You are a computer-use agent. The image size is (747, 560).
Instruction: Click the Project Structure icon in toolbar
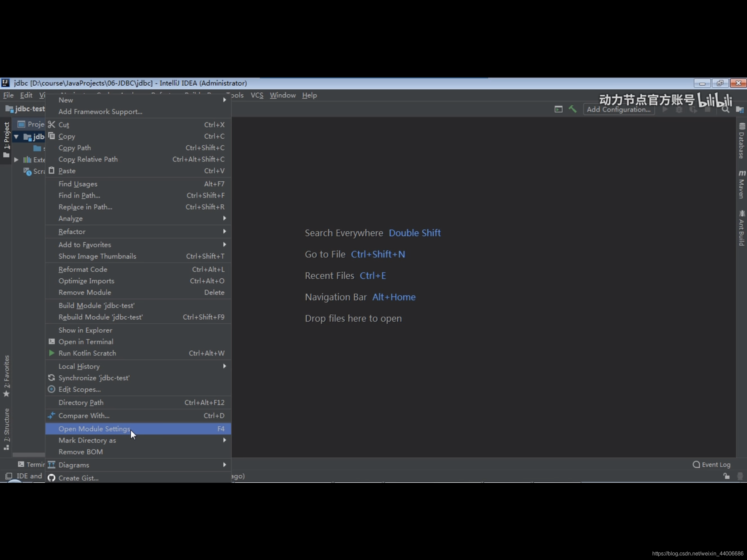coord(740,109)
